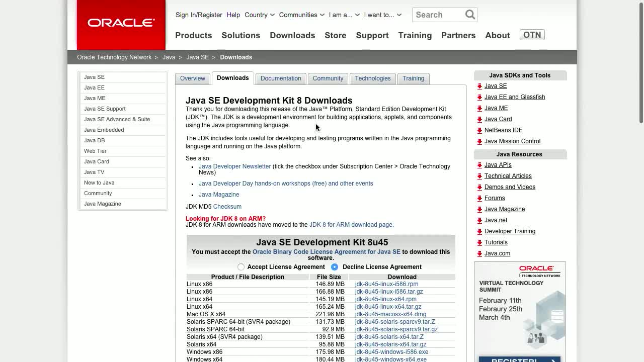Download jdk-8u45-macosx-x64.dmg
Screen dimensions: 644x362
point(390,314)
